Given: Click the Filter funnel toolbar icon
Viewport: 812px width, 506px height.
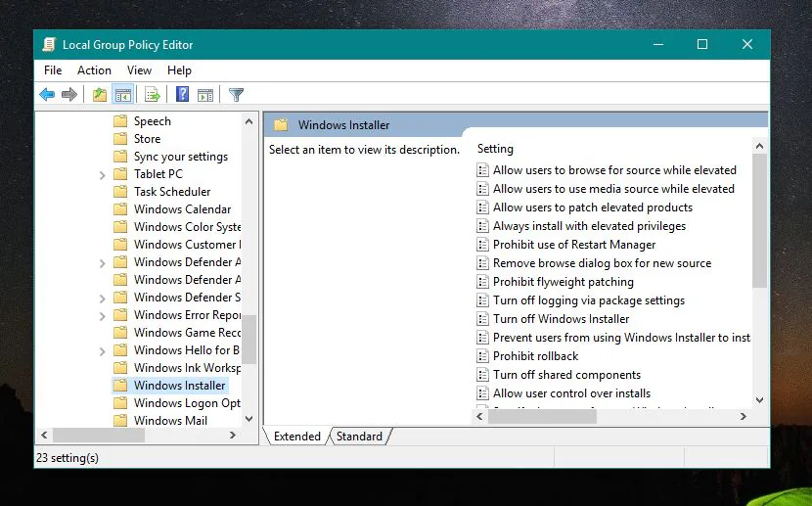Looking at the screenshot, I should (x=236, y=95).
